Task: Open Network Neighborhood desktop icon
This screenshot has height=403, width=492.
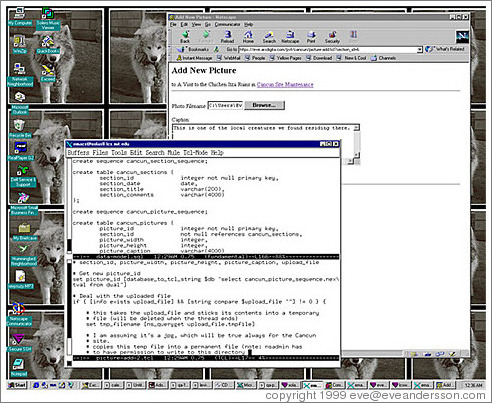Action: coord(20,74)
